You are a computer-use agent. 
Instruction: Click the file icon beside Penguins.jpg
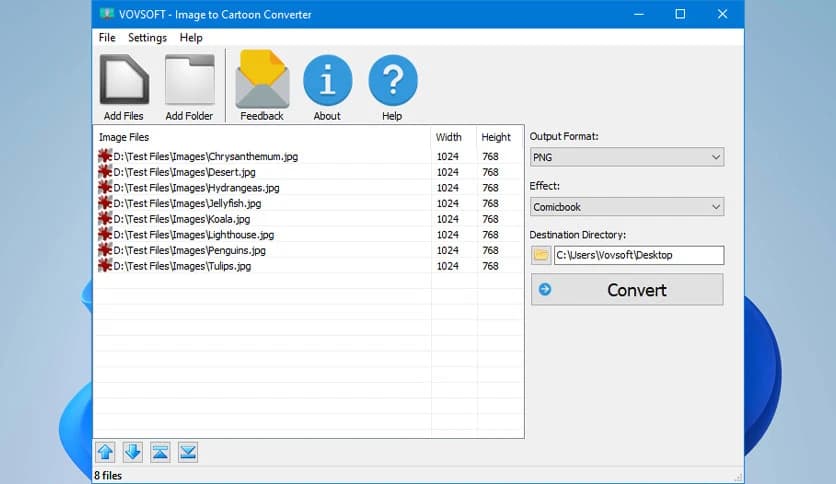tap(105, 250)
